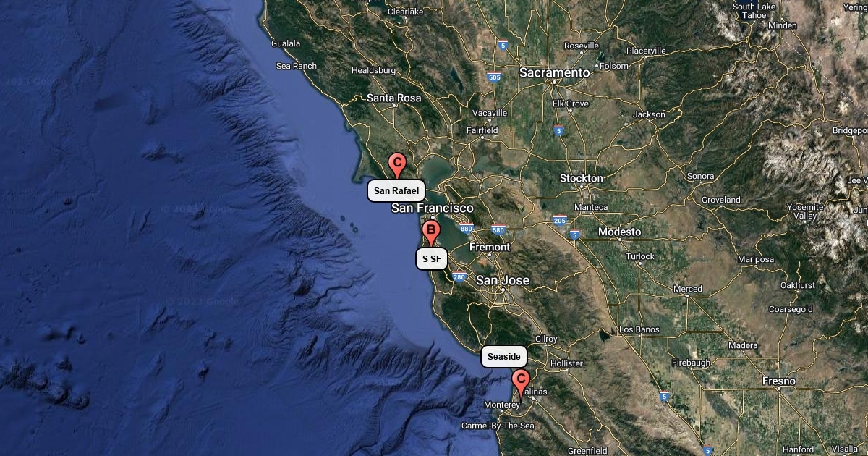Screen dimensions: 868x456
Task: Click the Interstate 205 highway shield
Action: (559, 220)
